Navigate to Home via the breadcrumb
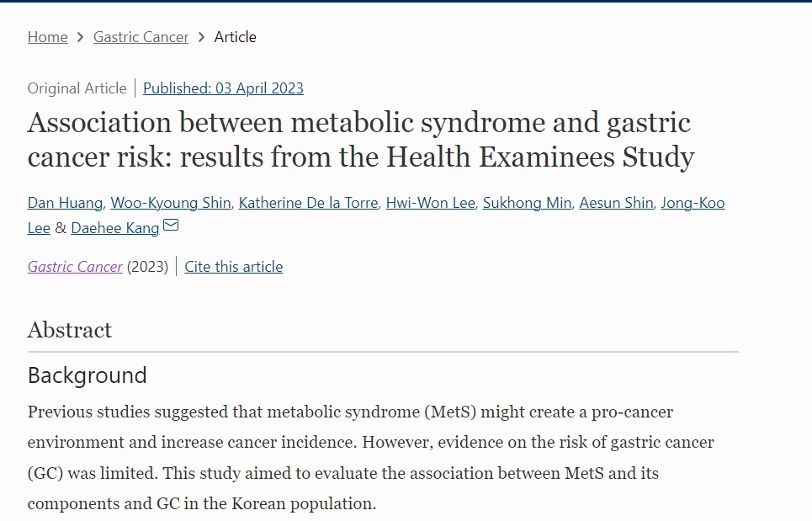The width and height of the screenshot is (812, 521). 47,37
